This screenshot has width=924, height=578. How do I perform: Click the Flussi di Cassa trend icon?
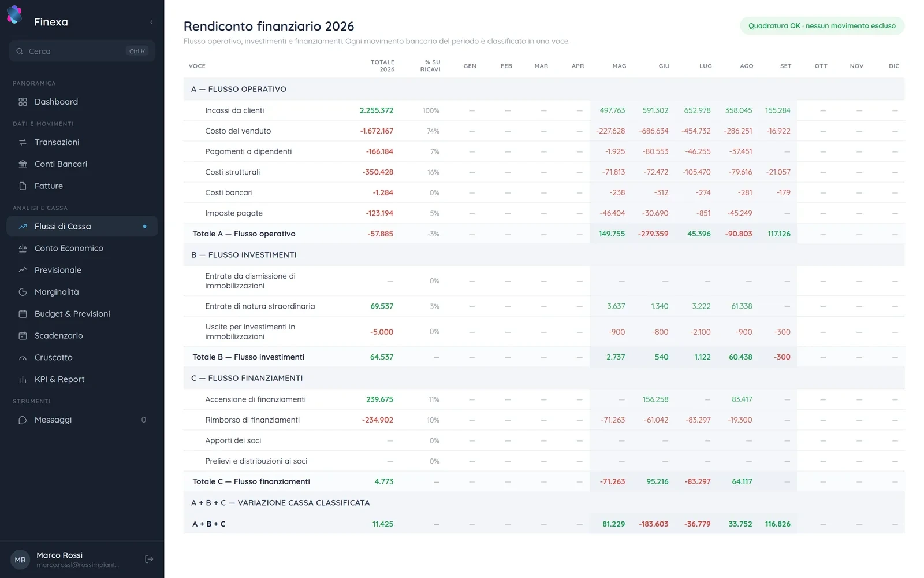tap(23, 227)
